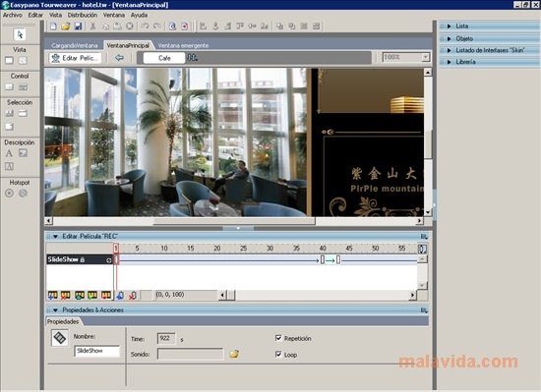The image size is (541, 392).
Task: Select the second Control tool icon
Action: tap(23, 87)
